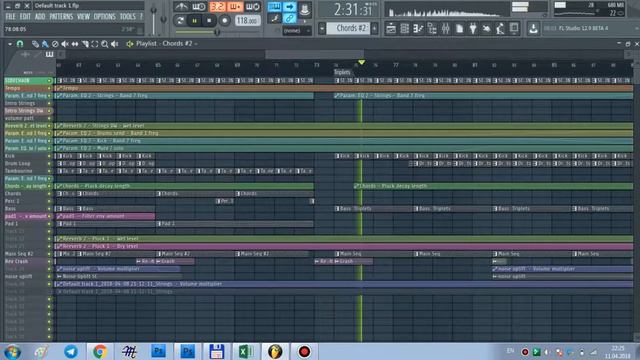Image resolution: width=640 pixels, height=360 pixels.
Task: Select the Triplets timeline marker
Action: tap(342, 72)
